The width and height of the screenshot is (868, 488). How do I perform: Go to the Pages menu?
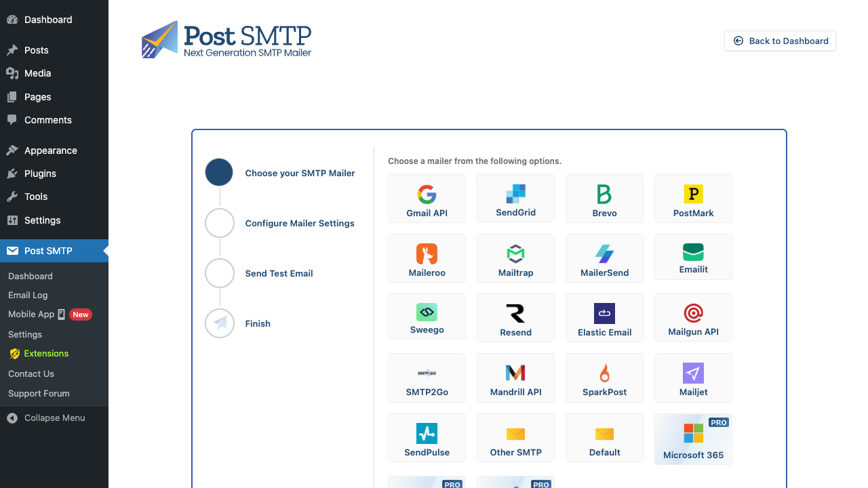(x=54, y=97)
